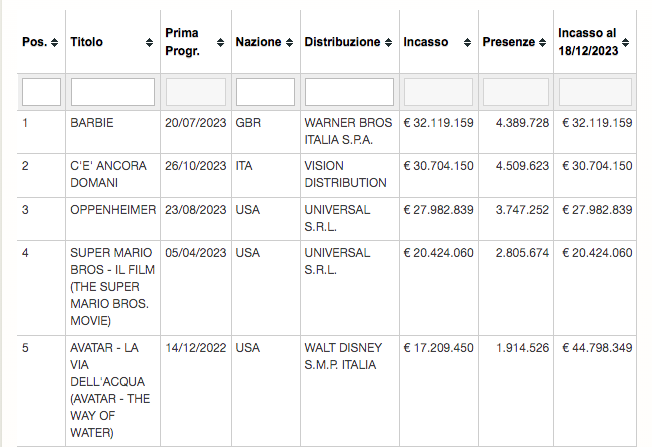Click the OPPENHEIMER row title
Viewport: 652px width, 447px height.
click(113, 210)
